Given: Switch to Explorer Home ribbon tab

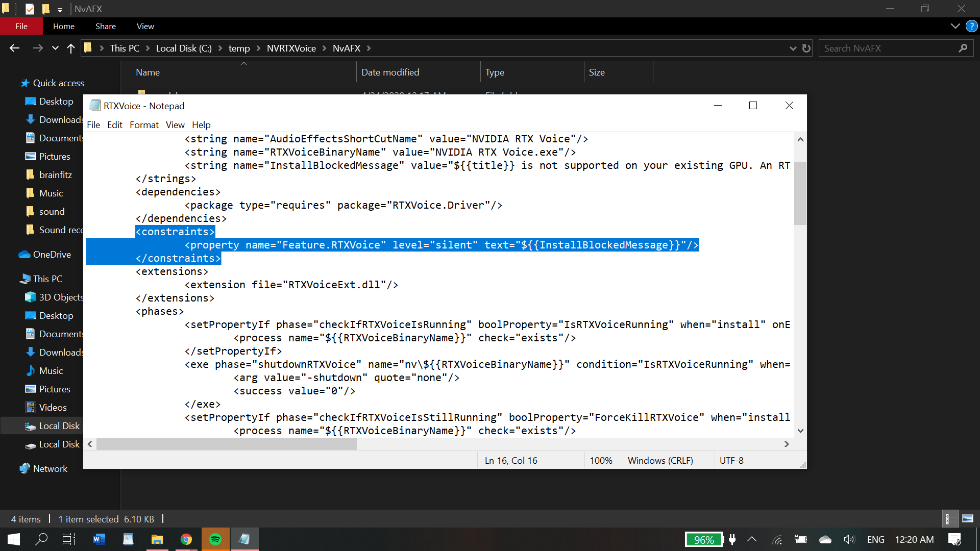Looking at the screenshot, I should click(x=63, y=26).
